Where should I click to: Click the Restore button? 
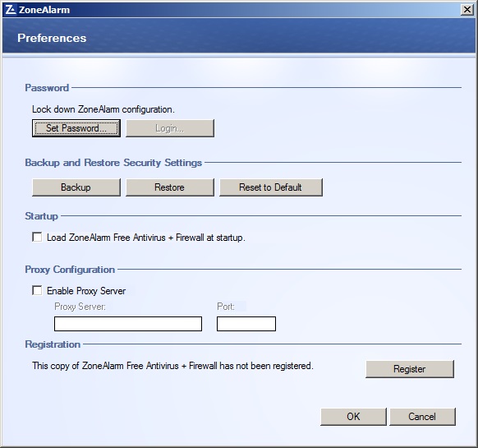click(170, 187)
